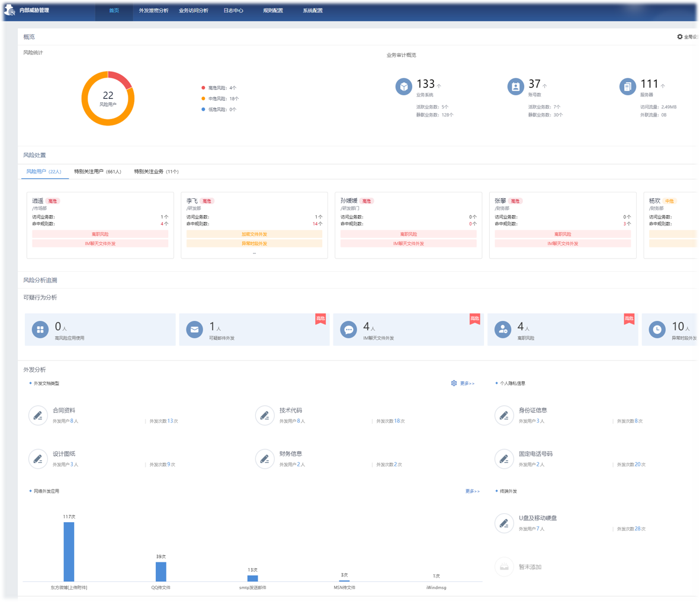Switch to 特别关注用户 (661人) tab

[x=98, y=171]
